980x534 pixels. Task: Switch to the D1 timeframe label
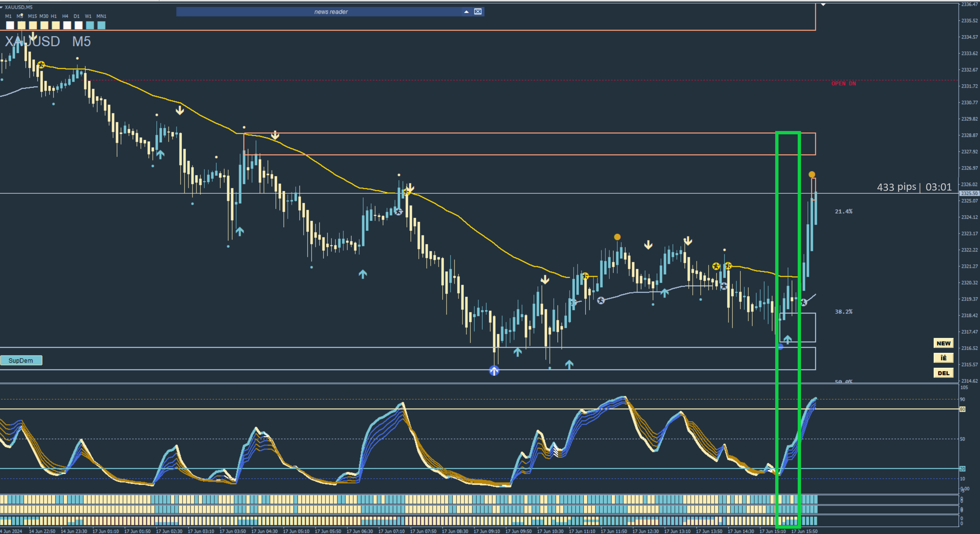(76, 16)
